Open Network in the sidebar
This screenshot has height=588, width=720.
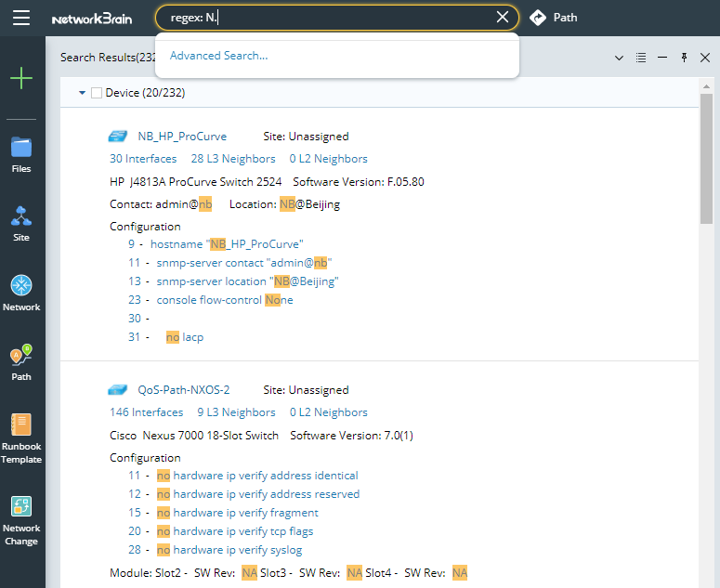tap(21, 294)
